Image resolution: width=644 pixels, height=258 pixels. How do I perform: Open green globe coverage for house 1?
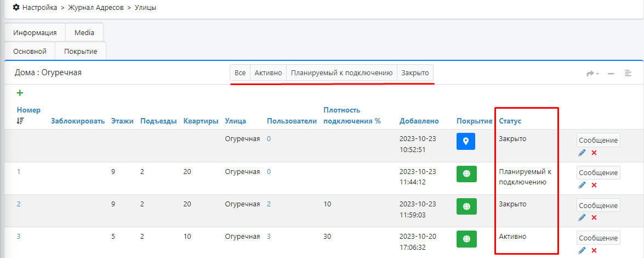(x=466, y=174)
